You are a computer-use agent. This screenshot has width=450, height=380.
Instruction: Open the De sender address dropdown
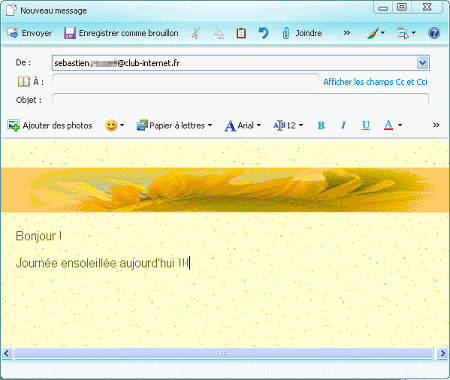[x=422, y=63]
